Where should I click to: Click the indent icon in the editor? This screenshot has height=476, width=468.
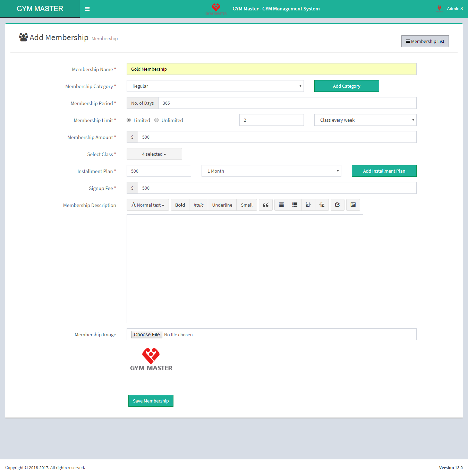pyautogui.click(x=322, y=205)
